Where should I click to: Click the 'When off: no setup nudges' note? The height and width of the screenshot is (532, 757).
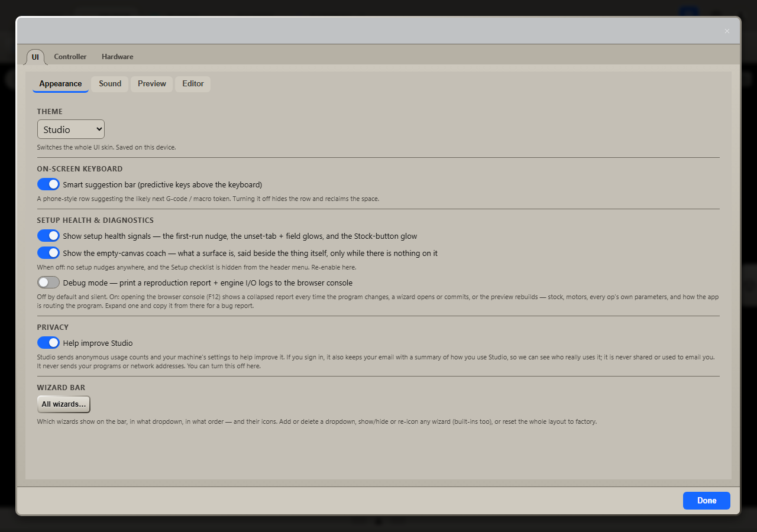click(196, 267)
